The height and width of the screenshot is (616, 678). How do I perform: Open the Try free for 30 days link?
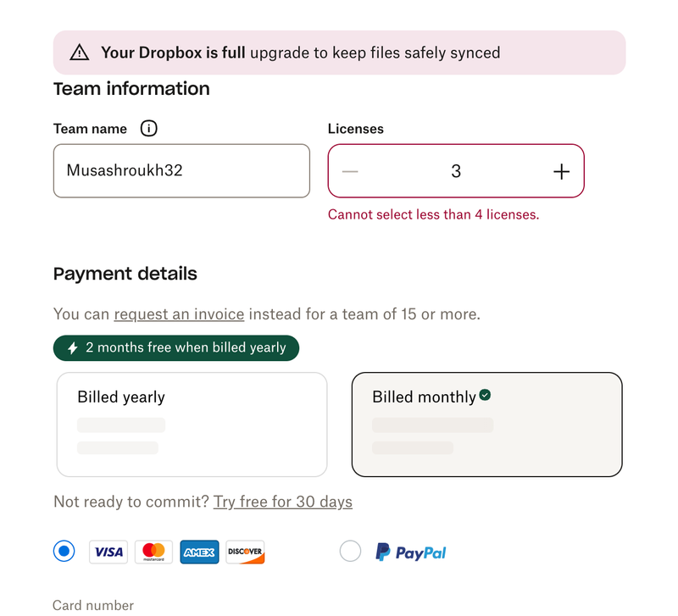coord(282,502)
